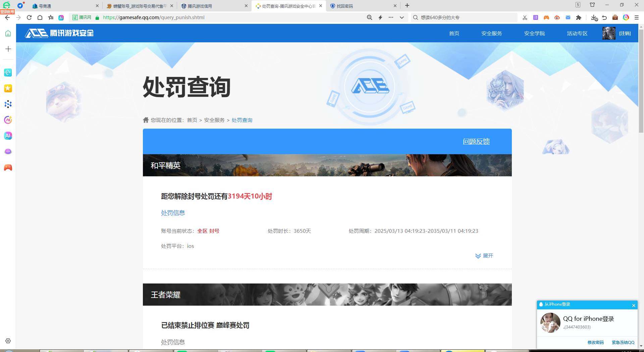Click the blue blocky AI sidebar icon

[x=8, y=136]
